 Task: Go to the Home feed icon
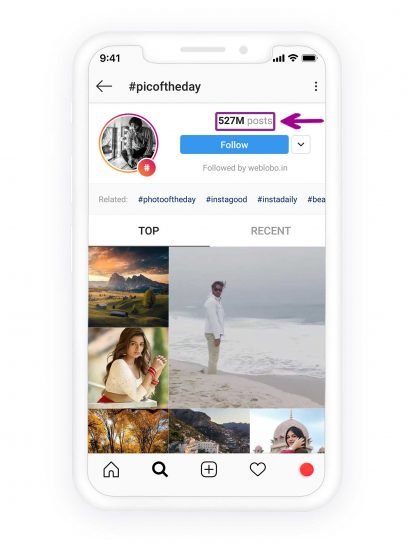point(111,469)
